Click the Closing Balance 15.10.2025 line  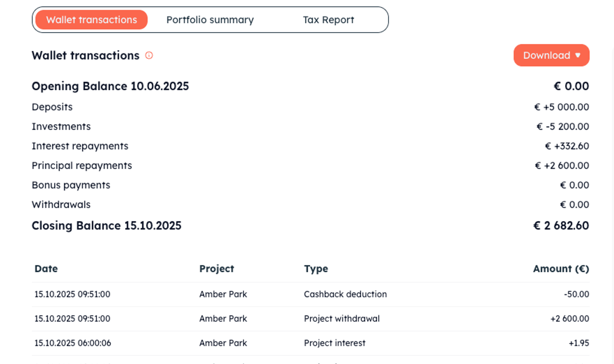(106, 226)
